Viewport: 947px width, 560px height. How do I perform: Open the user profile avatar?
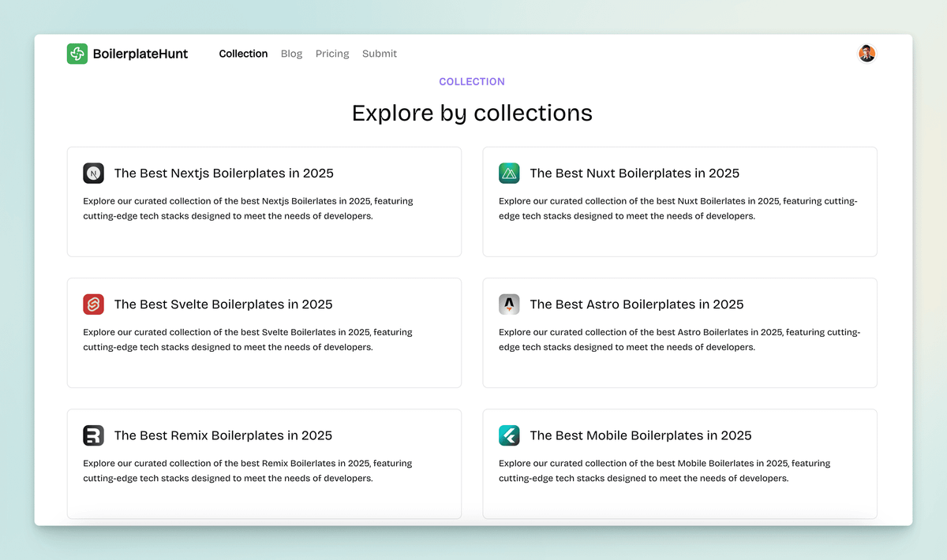coord(867,54)
